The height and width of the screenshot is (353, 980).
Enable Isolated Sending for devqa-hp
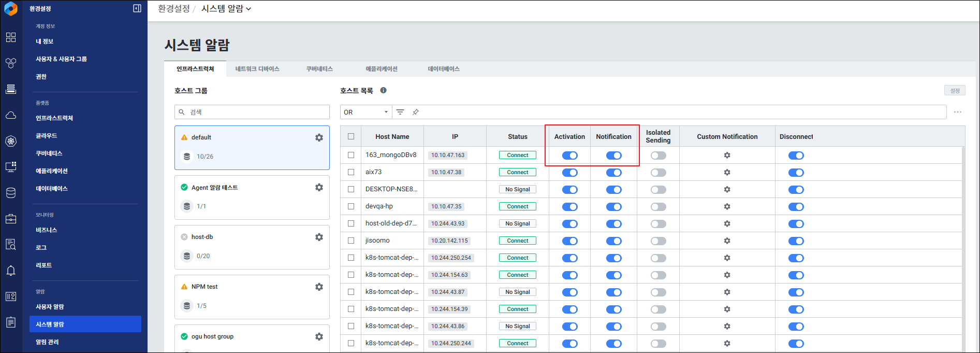coord(658,207)
